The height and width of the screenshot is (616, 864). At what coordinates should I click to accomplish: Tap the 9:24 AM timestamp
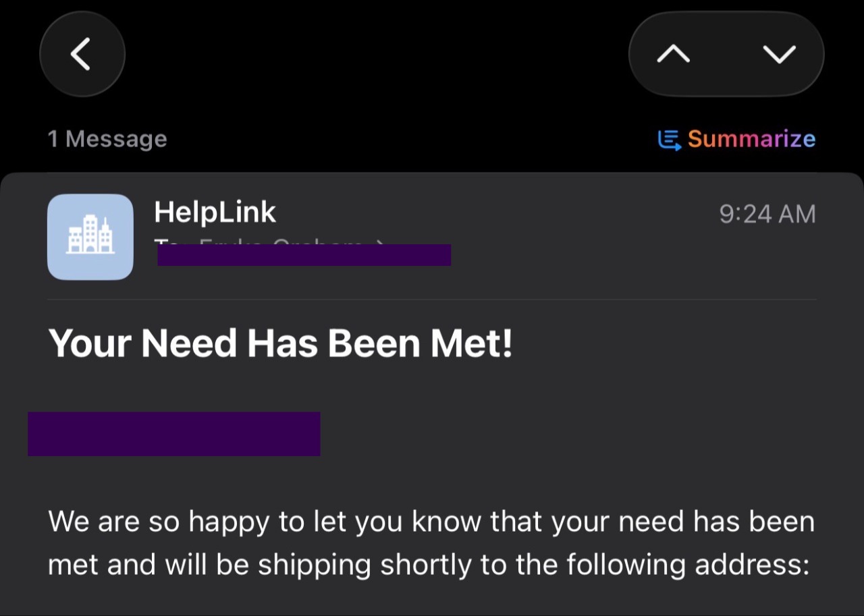coord(767,214)
